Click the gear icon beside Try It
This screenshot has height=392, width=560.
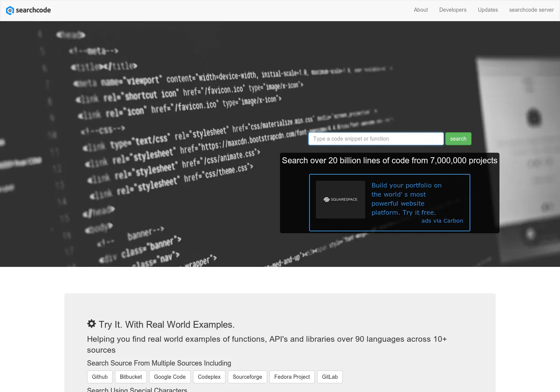pyautogui.click(x=92, y=324)
